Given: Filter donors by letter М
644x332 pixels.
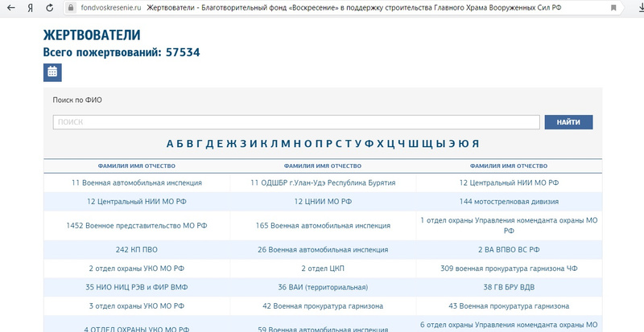Looking at the screenshot, I should 286,144.
